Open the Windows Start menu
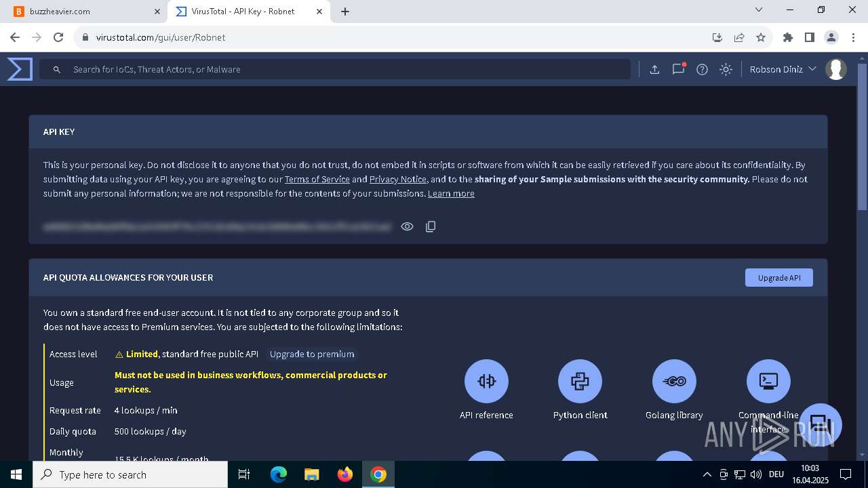 16,474
